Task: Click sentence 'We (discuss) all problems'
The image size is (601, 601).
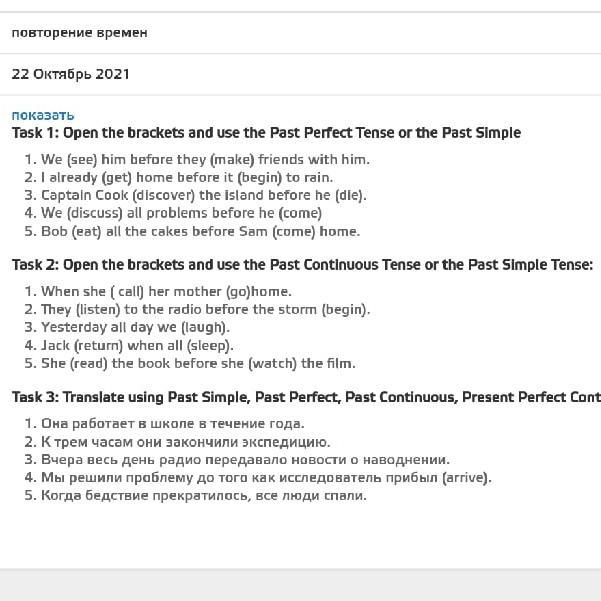Action: [181, 213]
